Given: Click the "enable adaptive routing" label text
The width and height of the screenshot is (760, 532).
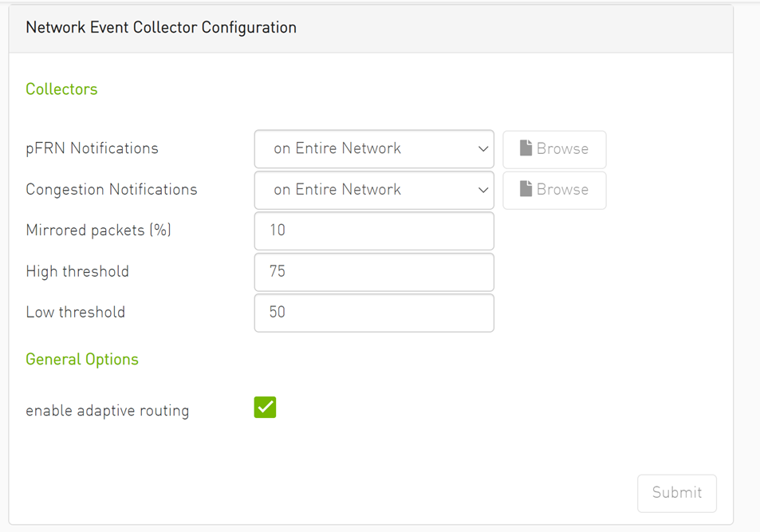Looking at the screenshot, I should 108,412.
